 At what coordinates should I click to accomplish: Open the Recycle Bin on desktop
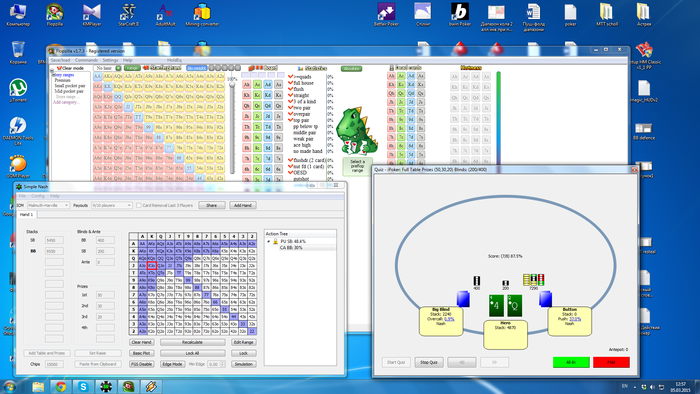pos(18,52)
